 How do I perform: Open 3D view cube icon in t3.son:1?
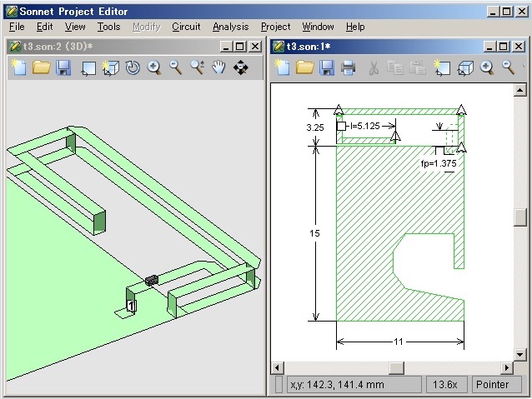tap(465, 68)
